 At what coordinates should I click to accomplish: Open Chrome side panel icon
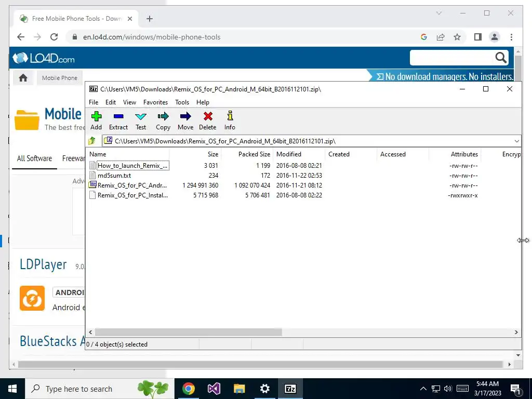click(478, 37)
